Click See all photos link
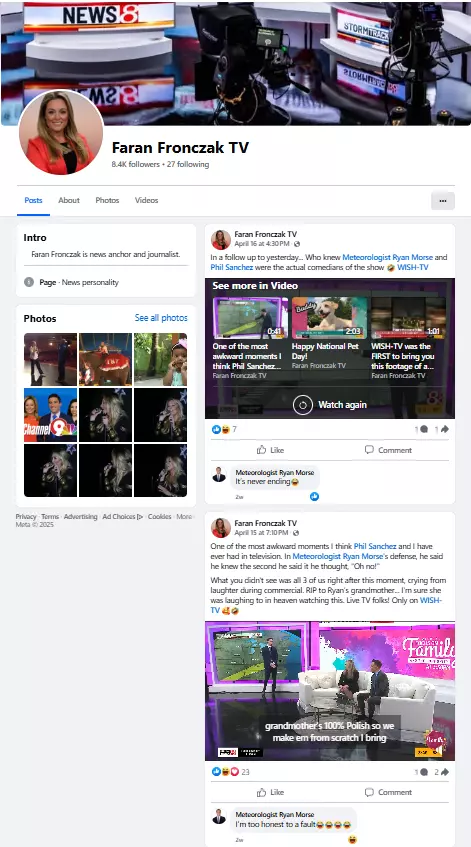The width and height of the screenshot is (471, 847). tap(161, 318)
